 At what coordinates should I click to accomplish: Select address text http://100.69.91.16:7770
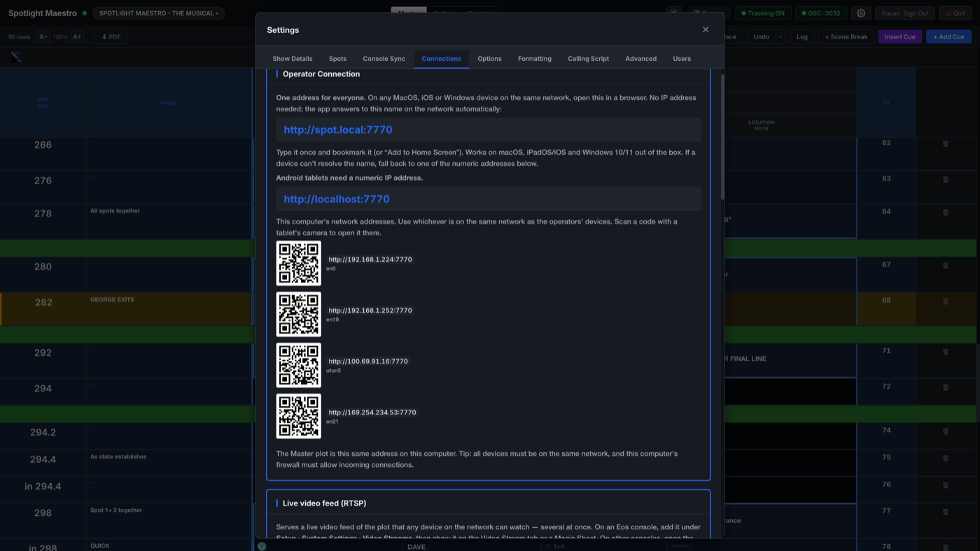[x=368, y=361]
